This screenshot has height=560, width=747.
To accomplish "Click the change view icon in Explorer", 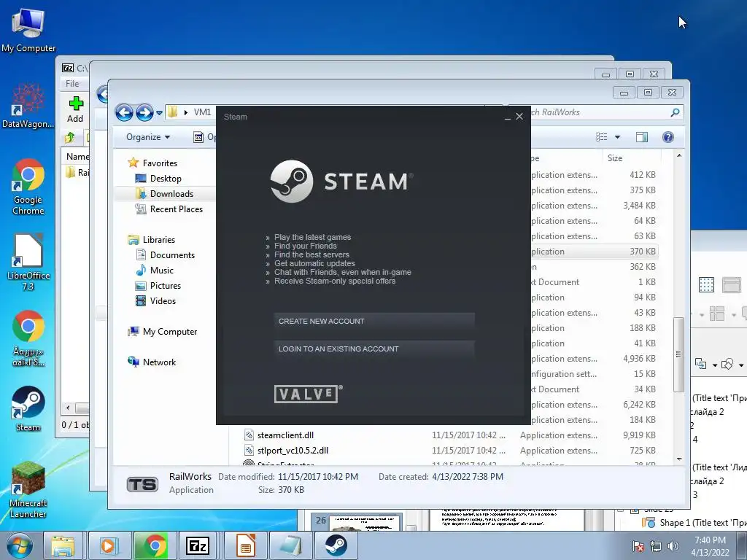I will (x=602, y=137).
